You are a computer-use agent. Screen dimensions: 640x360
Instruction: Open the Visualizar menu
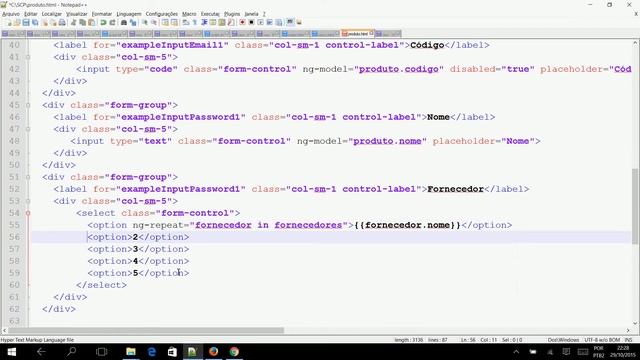point(77,14)
